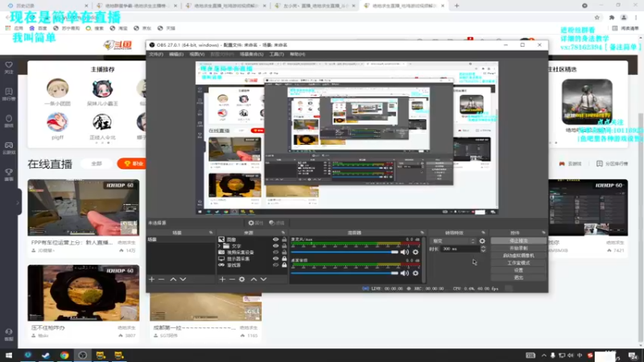Click the 滤镜 filters button above docks
Screen dimensions: 644x362
[277, 223]
